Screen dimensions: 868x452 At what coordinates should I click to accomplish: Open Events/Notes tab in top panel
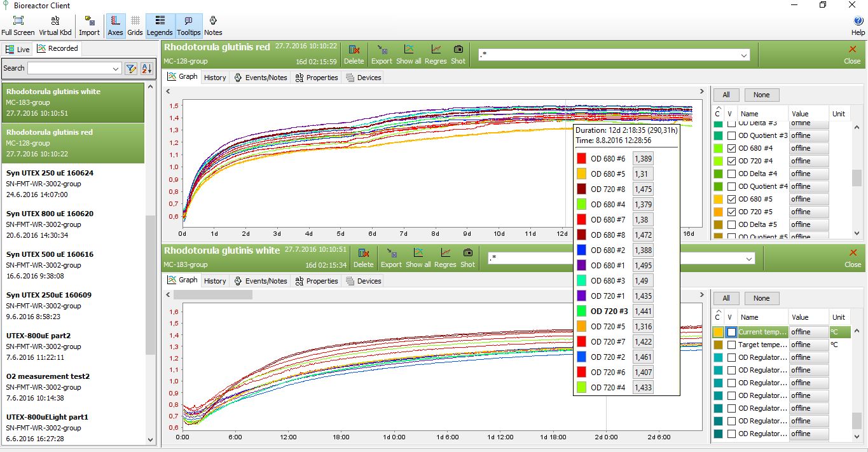pos(261,78)
